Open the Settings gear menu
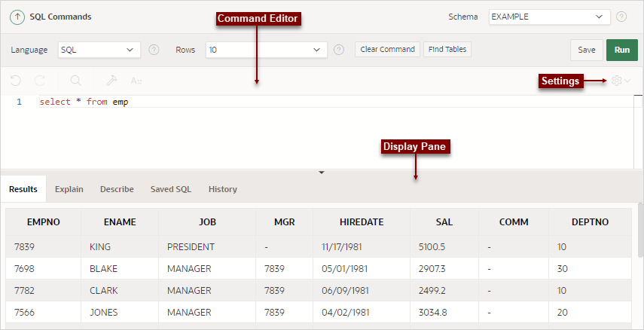Image resolution: width=644 pixels, height=330 pixels. 621,81
